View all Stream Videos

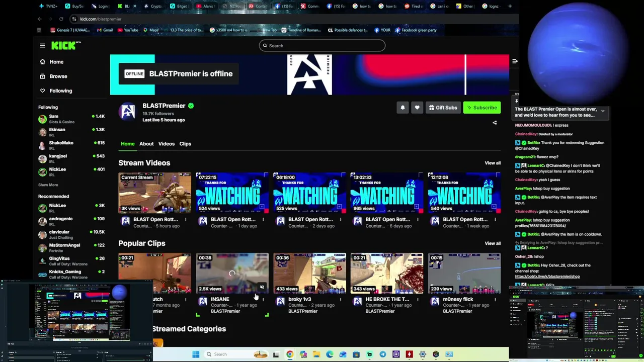493,163
